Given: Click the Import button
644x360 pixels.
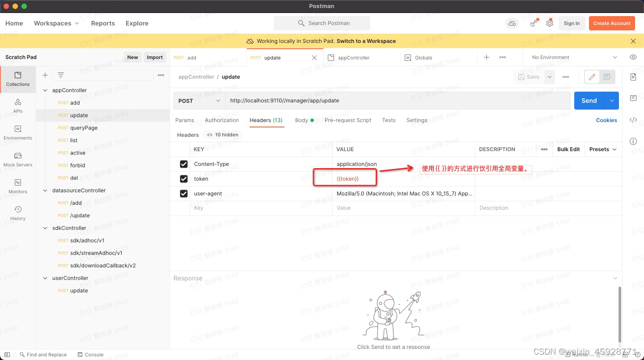Looking at the screenshot, I should 155,57.
